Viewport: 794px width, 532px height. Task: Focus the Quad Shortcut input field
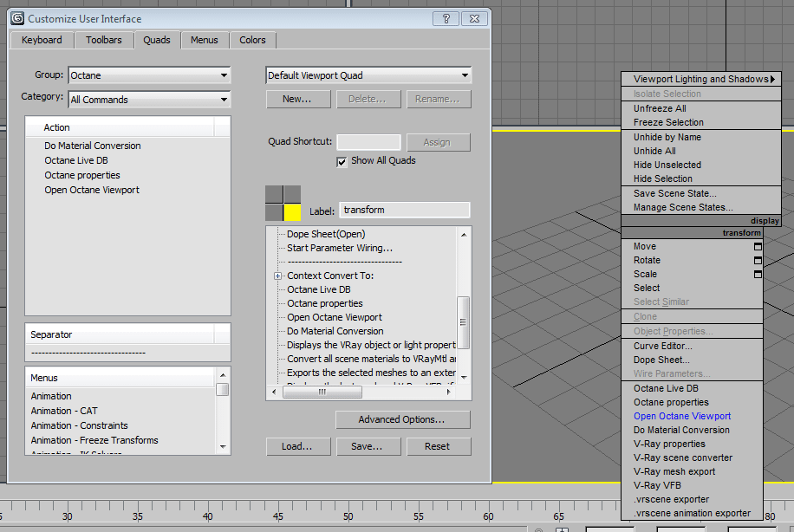pyautogui.click(x=368, y=142)
